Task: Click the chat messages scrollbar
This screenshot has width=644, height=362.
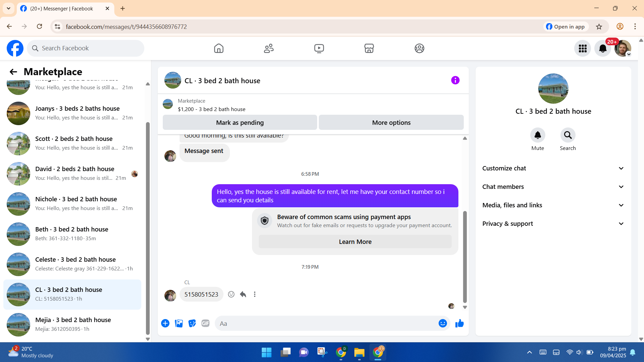Action: [x=465, y=257]
